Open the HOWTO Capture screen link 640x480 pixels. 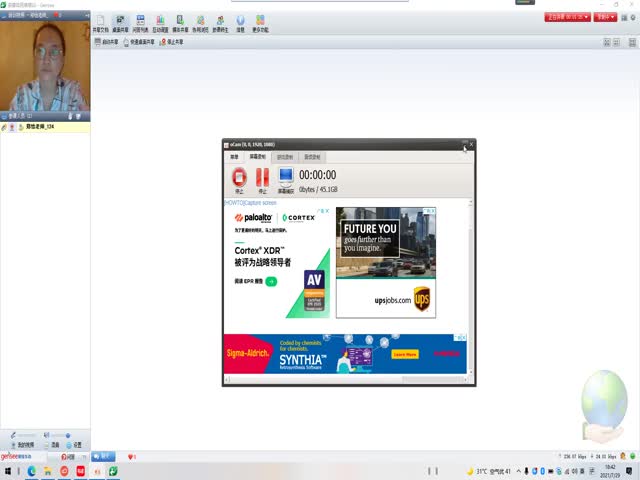251,203
